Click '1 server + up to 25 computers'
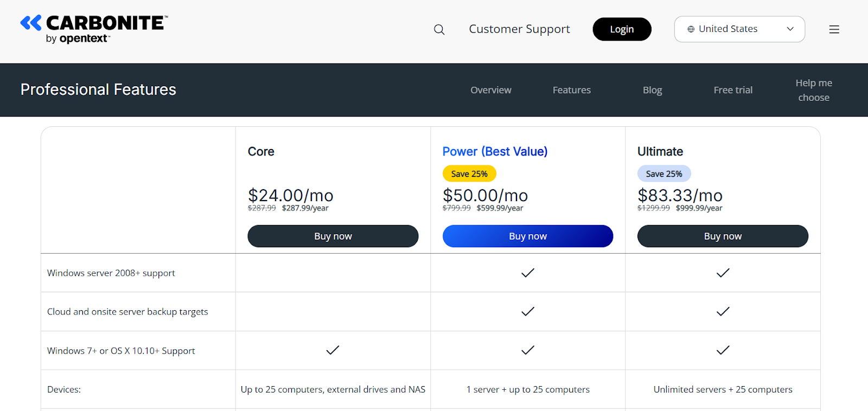Screen dimensions: 868x411 coord(528,389)
